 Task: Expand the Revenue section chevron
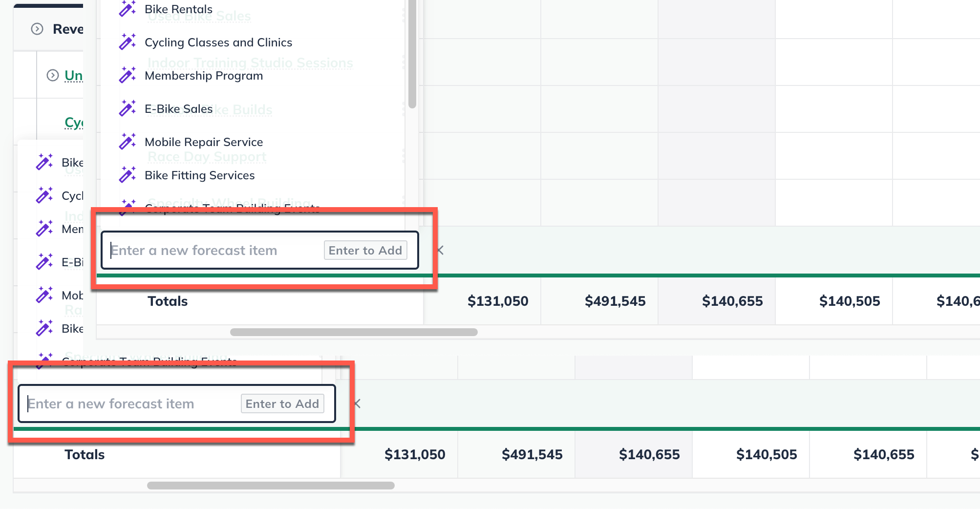pos(36,29)
